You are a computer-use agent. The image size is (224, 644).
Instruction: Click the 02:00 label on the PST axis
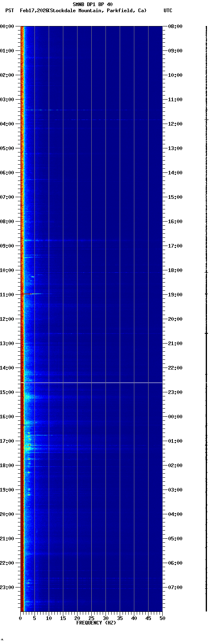click(x=7, y=75)
